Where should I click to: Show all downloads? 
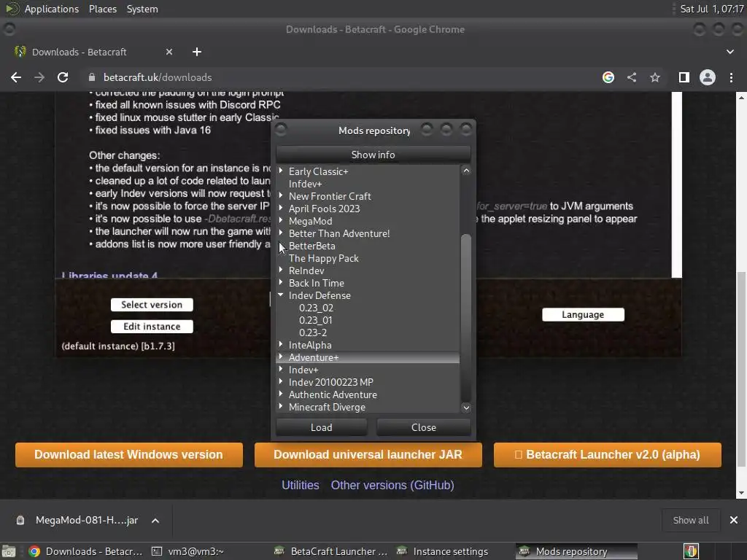(690, 520)
